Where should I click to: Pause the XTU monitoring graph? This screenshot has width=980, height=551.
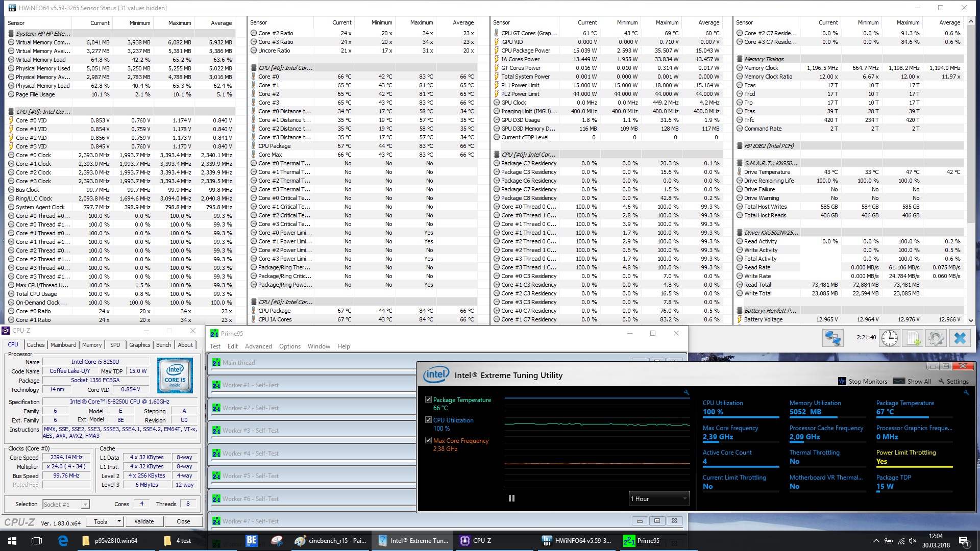tap(511, 498)
